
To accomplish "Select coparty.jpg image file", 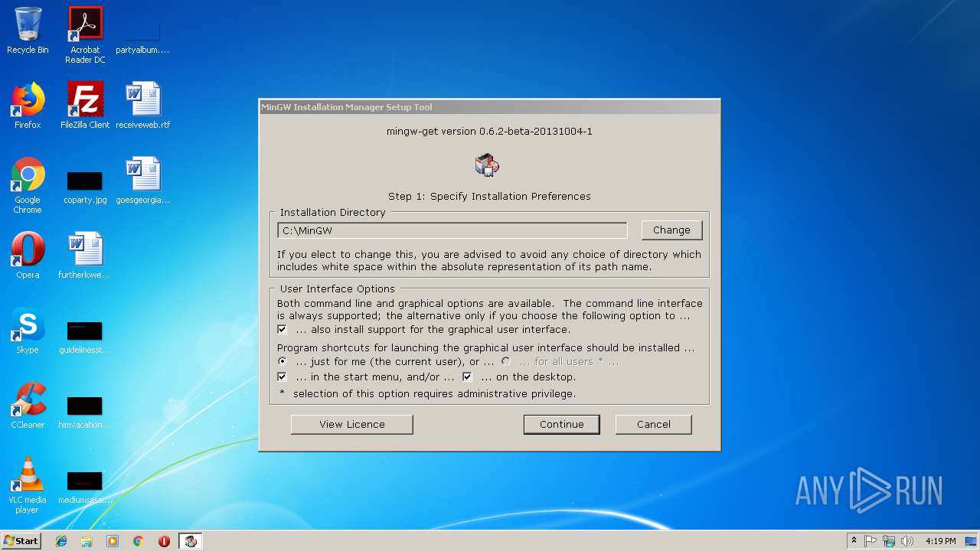I will click(x=85, y=187).
